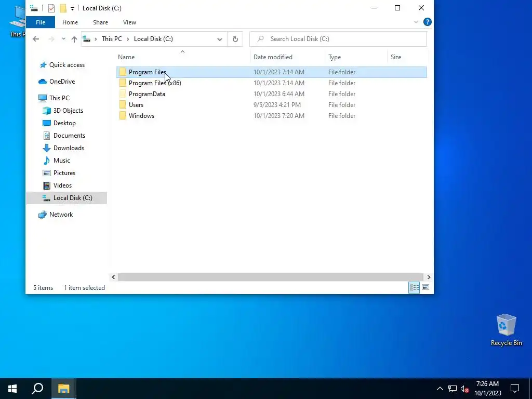Open Quick access in navigation pane
532x399 pixels.
coord(67,65)
